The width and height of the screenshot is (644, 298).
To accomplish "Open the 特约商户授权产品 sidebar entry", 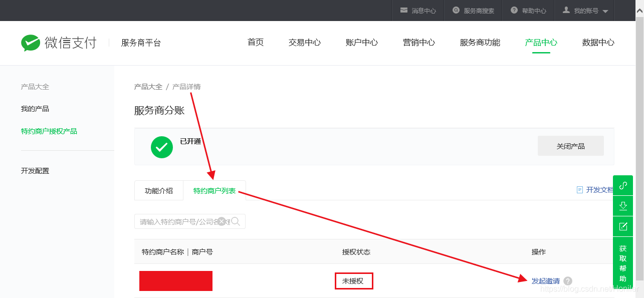I will pyautogui.click(x=49, y=131).
